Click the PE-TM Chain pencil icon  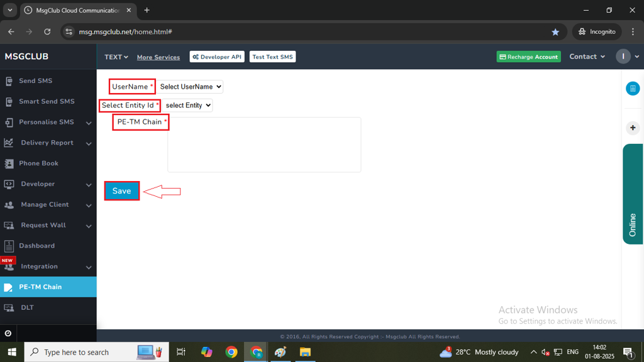coord(8,287)
